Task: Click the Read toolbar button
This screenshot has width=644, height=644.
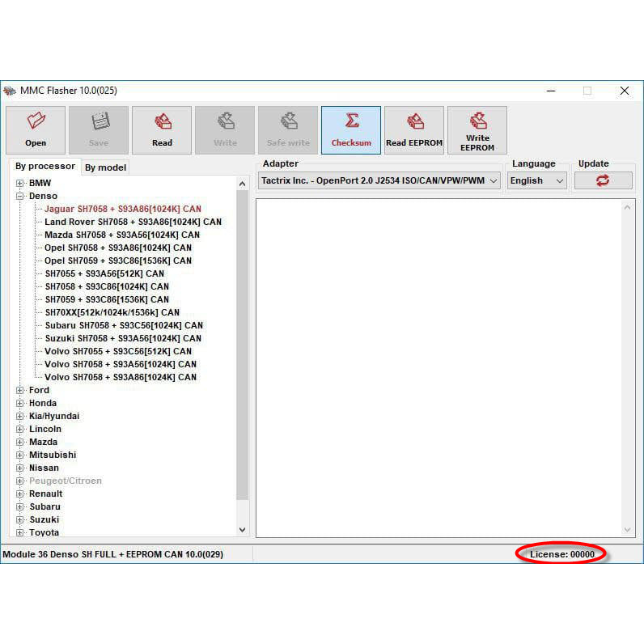Action: 162,130
